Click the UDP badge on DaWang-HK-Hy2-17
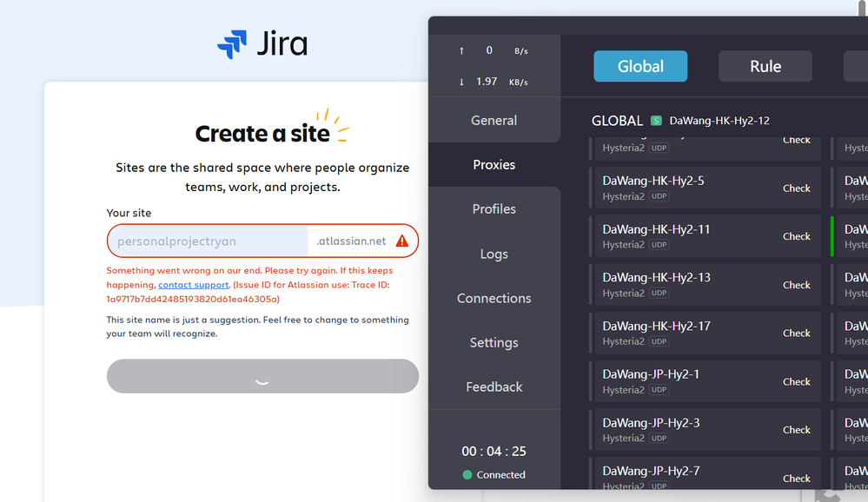 659,341
